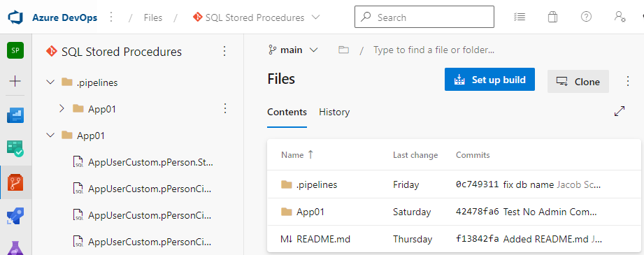This screenshot has height=255, width=644.
Task: Open more actions ellipsis next to Clone
Action: click(628, 81)
